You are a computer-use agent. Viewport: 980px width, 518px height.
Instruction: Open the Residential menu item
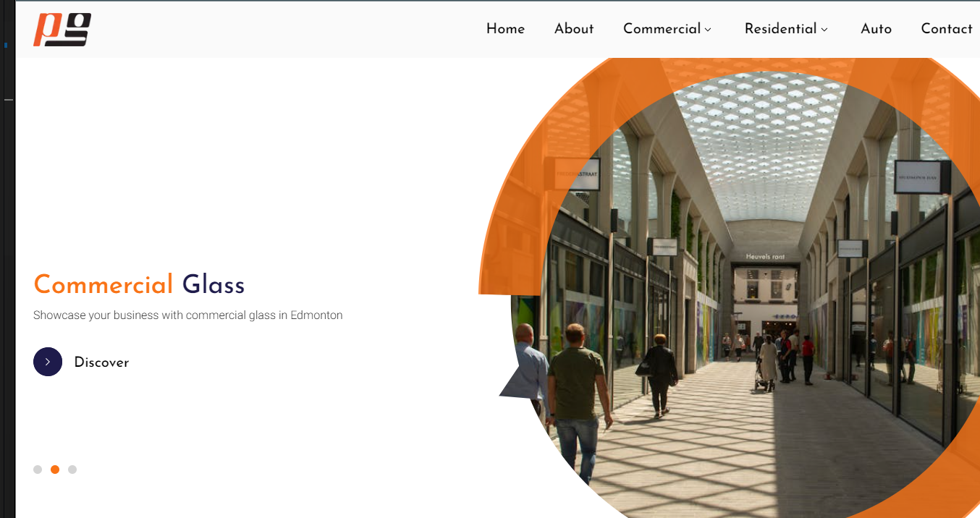(780, 29)
